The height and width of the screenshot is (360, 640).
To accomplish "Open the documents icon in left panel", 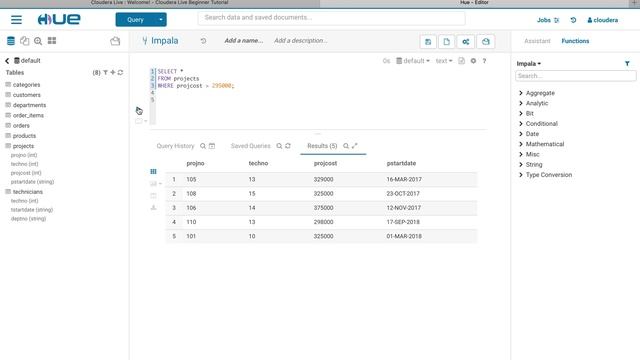I will [24, 41].
